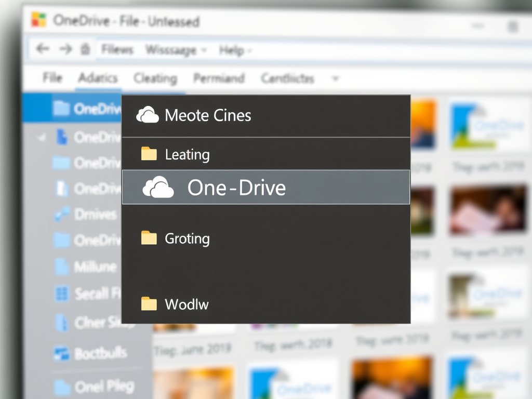The image size is (532, 399).
Task: Click the document icon beside Millune
Action: (x=62, y=267)
